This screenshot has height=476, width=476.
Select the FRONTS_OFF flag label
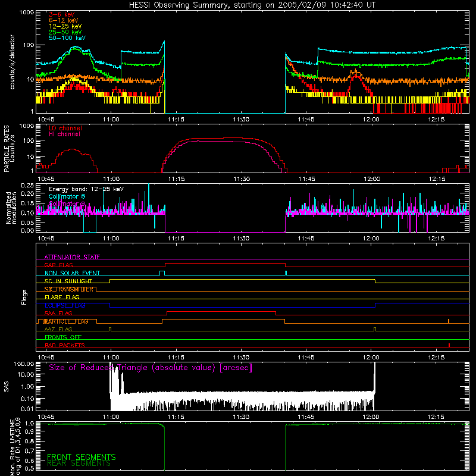pyautogui.click(x=63, y=337)
